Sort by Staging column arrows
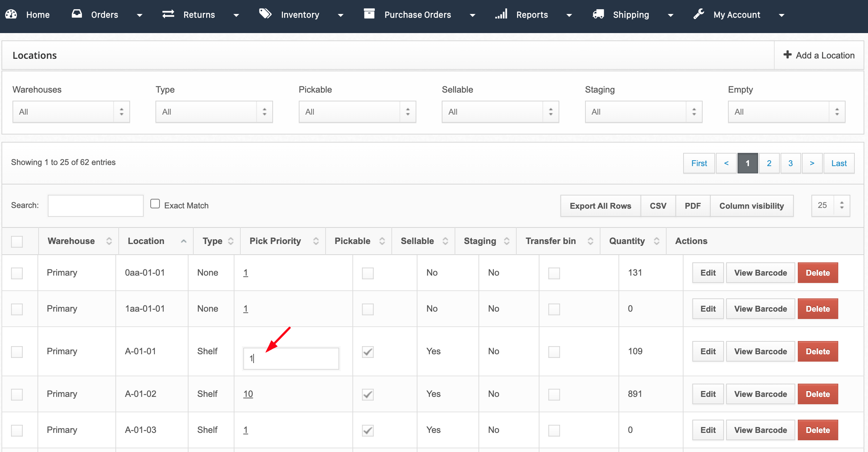Image resolution: width=868 pixels, height=452 pixels. [507, 241]
